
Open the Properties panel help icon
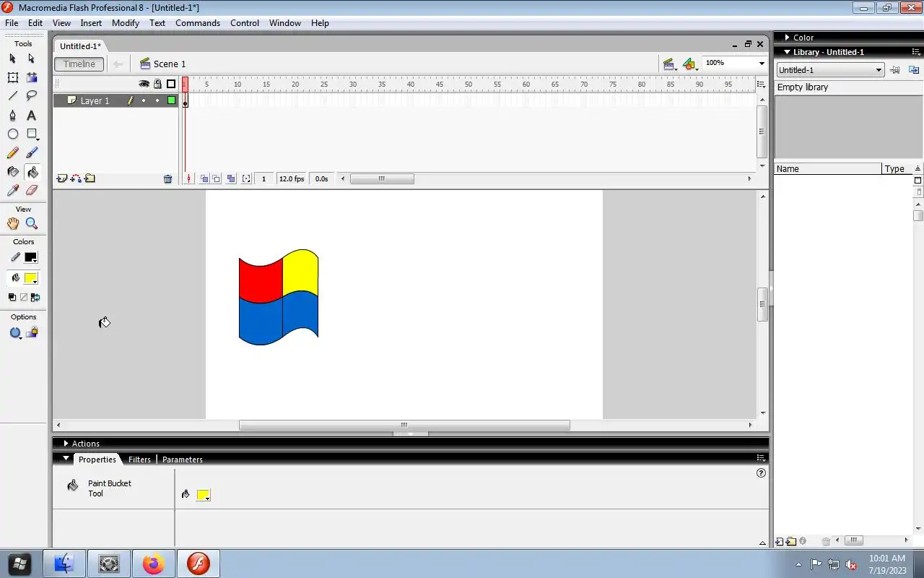coord(760,473)
